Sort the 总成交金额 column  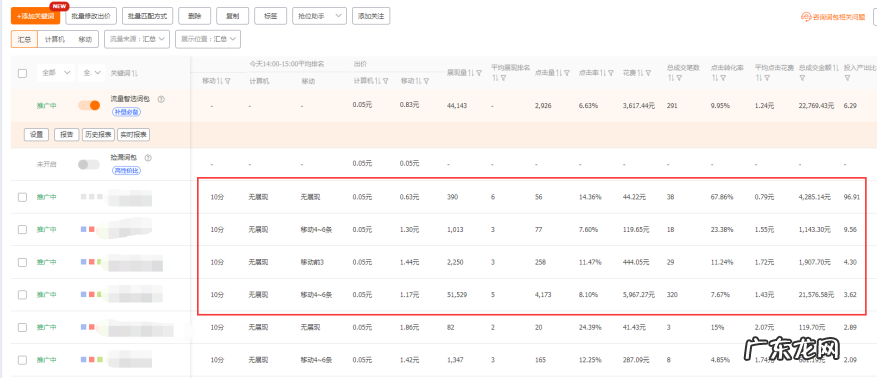pos(836,68)
